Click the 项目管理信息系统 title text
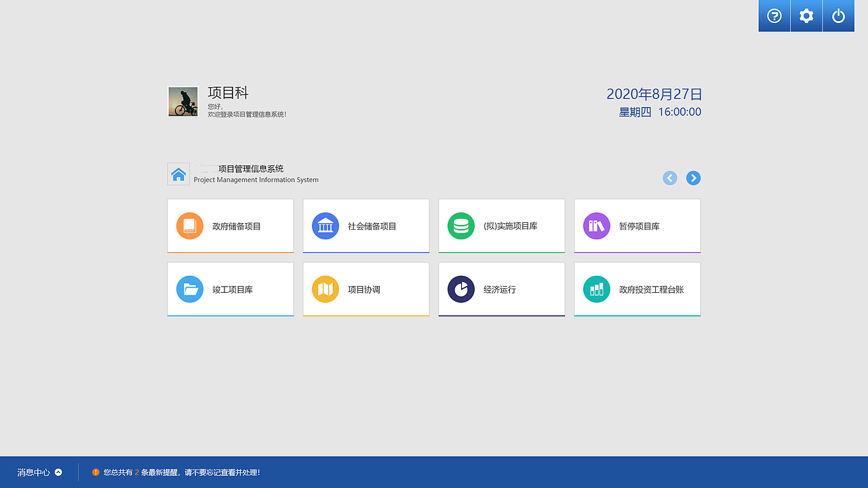The height and width of the screenshot is (488, 868). (251, 169)
